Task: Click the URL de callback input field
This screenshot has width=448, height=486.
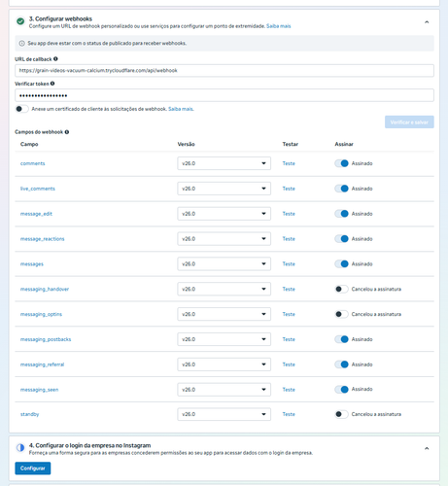Action: 224,71
